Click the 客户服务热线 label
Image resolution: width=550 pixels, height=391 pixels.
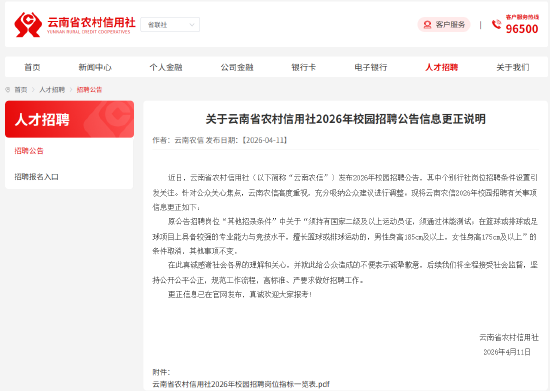coord(522,17)
